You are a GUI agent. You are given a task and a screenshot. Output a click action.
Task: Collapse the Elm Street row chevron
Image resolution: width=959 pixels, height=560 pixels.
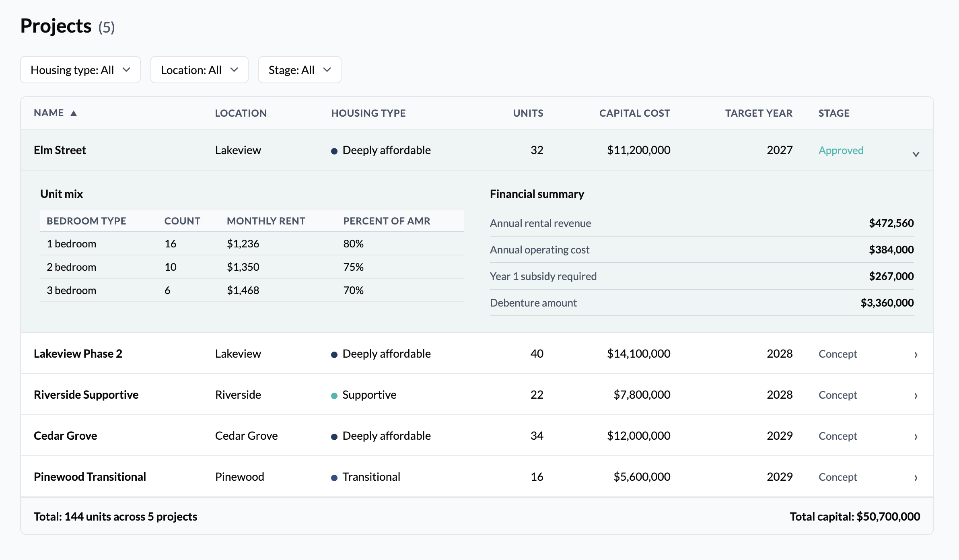pos(916,154)
